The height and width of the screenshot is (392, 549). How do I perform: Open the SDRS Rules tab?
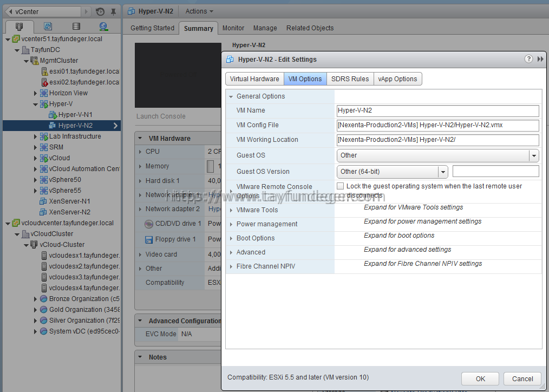350,79
